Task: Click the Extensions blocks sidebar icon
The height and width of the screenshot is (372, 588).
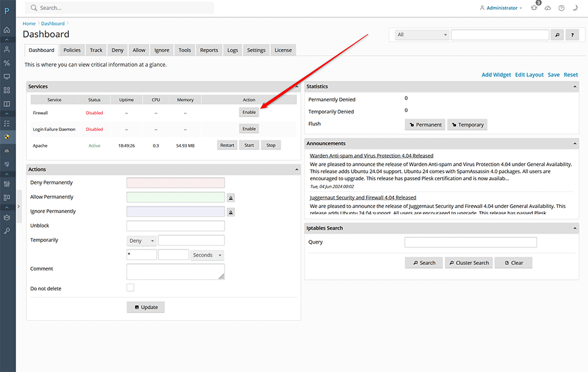Action: pyautogui.click(x=7, y=197)
